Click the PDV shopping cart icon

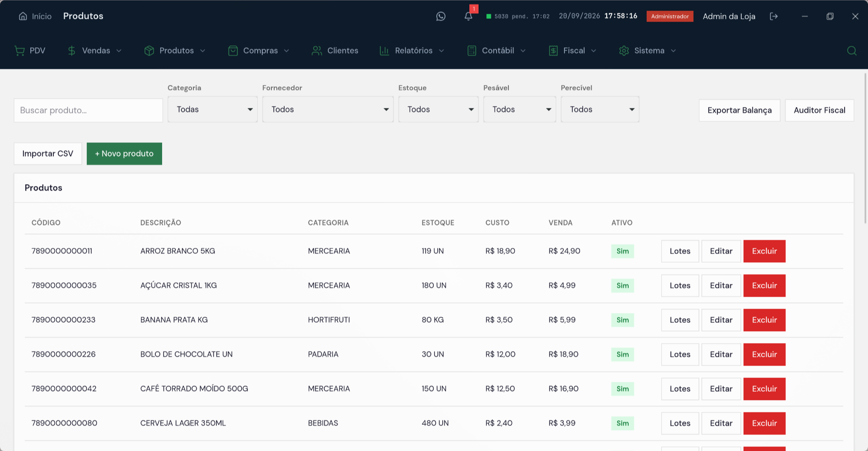[x=20, y=51]
